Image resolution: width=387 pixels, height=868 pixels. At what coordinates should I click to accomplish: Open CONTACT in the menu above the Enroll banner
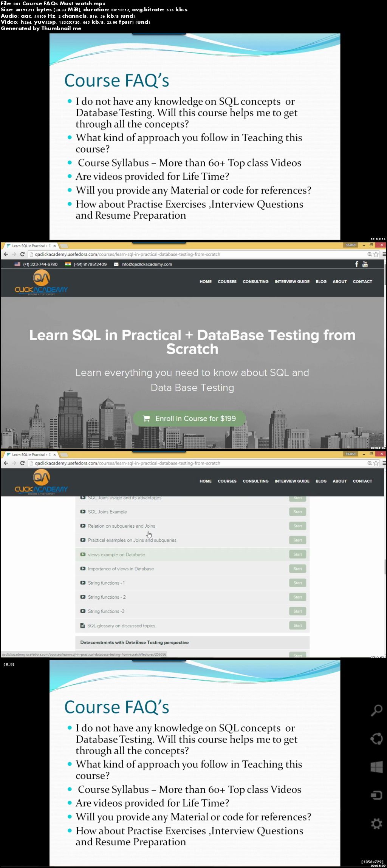point(362,281)
